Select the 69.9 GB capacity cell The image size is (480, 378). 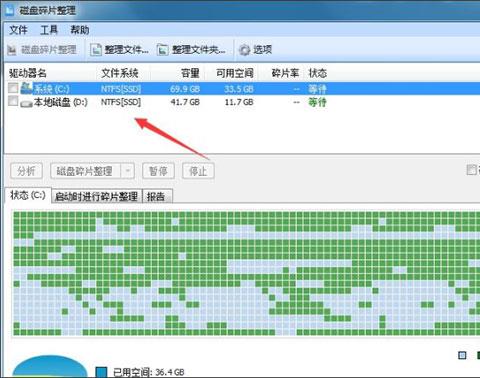[185, 89]
